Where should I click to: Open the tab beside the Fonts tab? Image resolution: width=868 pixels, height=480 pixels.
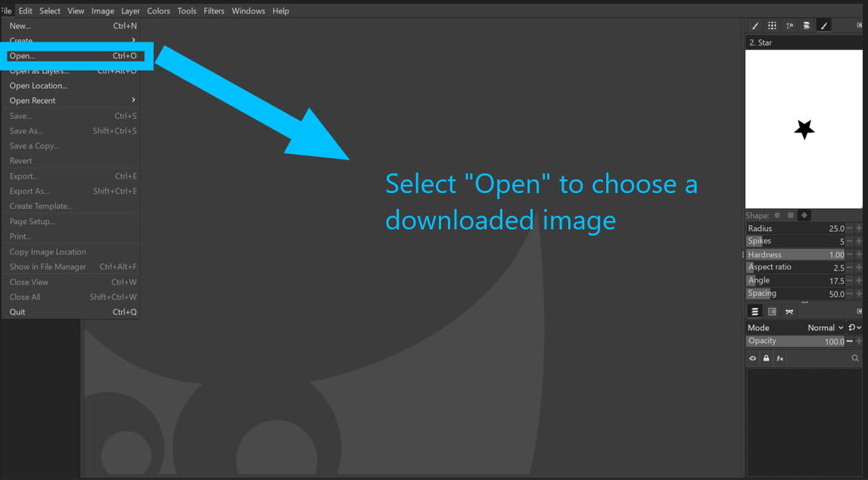[807, 26]
